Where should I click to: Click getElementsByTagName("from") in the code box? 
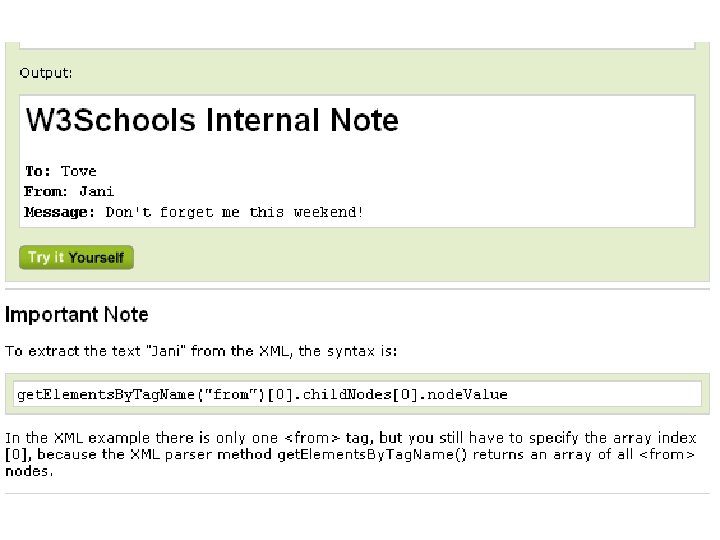(141, 394)
